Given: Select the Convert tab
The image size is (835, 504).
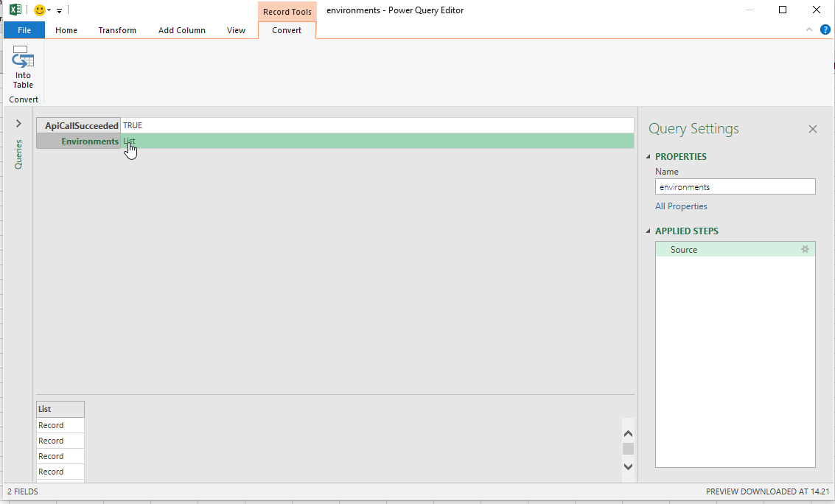Looking at the screenshot, I should [287, 30].
